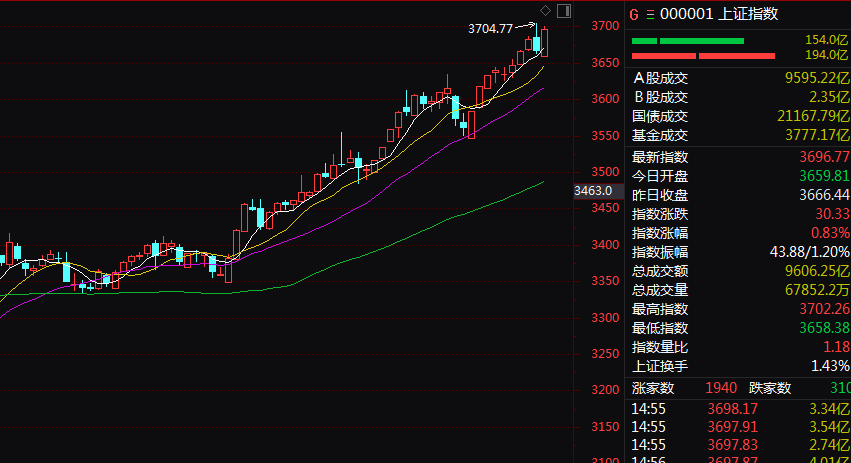Click the 3704.77 high price label

coord(490,29)
